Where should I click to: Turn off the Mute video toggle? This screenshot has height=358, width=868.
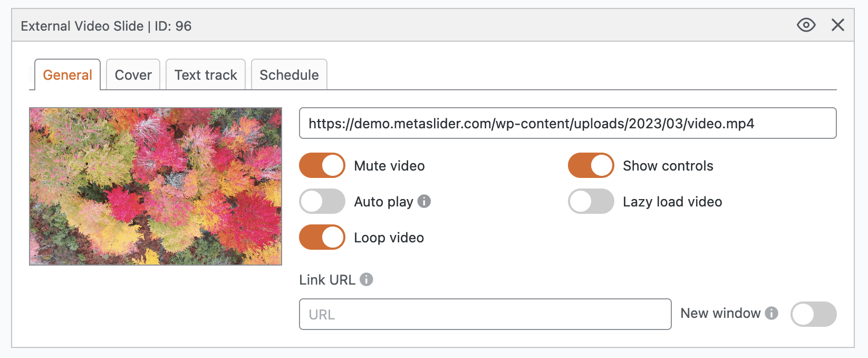point(322,166)
